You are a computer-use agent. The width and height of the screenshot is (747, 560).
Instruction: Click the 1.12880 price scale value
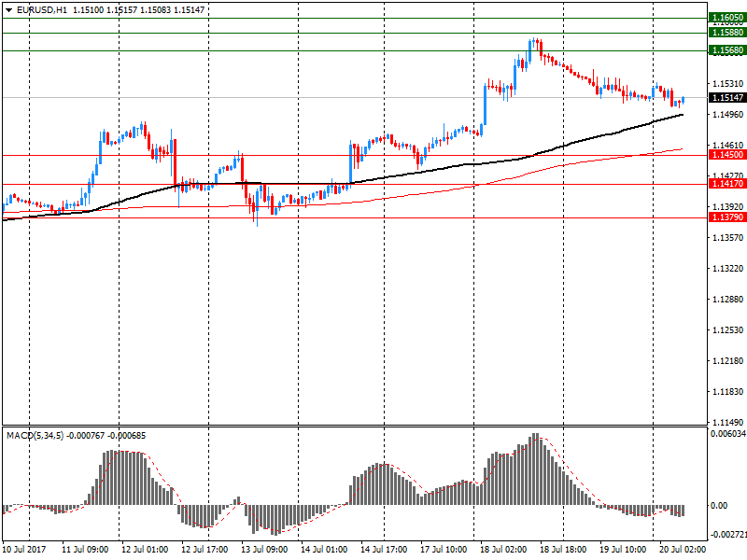coord(728,299)
